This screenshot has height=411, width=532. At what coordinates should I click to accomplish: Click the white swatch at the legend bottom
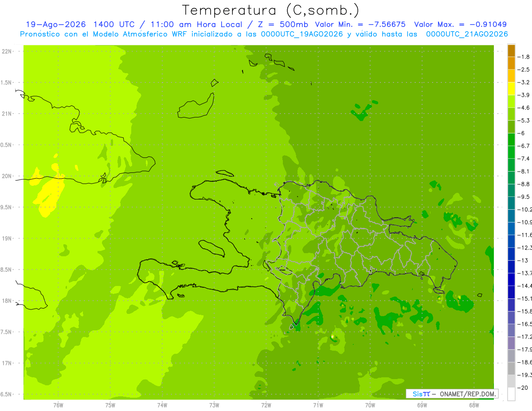[511, 394]
